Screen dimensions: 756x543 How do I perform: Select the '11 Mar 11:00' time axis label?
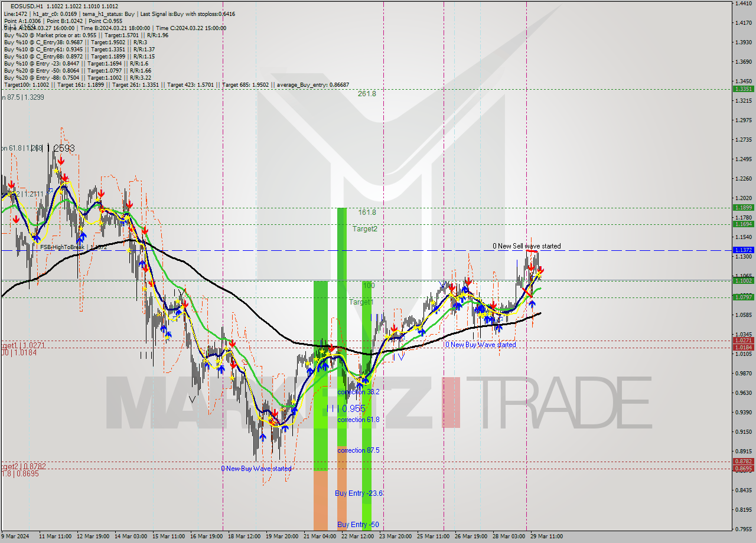pos(56,537)
